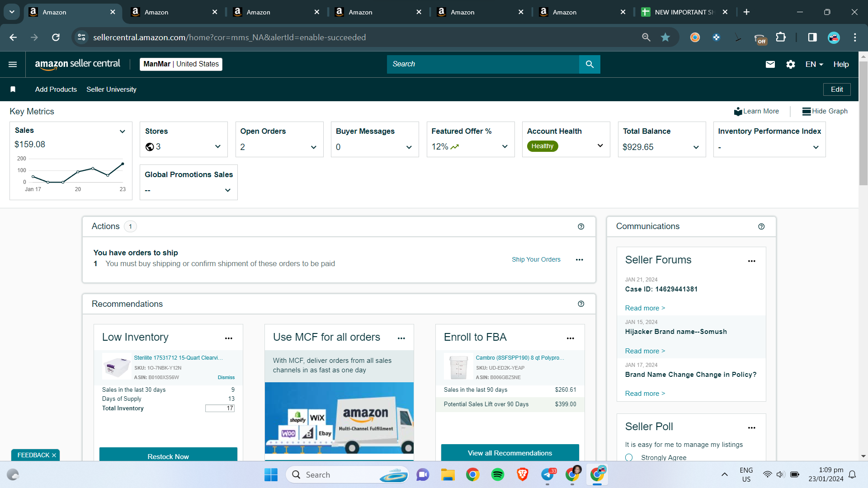Open the Cambro 8 qt product link

520,358
